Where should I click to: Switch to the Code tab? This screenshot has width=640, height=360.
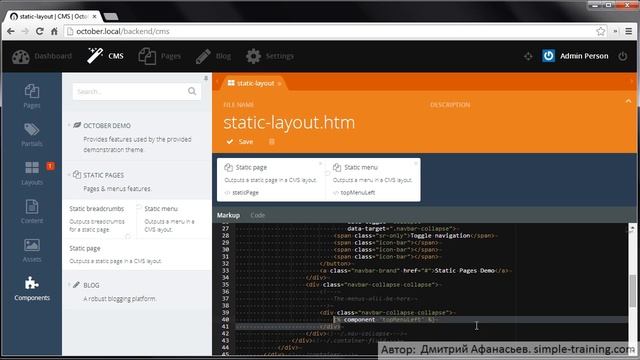point(258,215)
